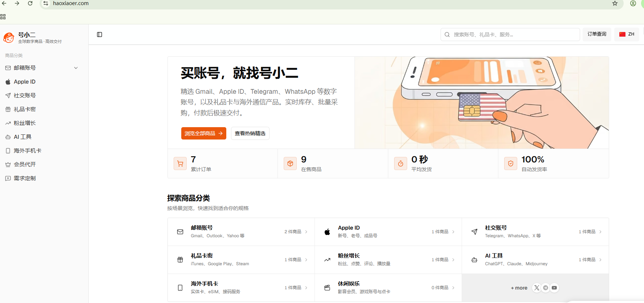Open the 社交账号 category card arrow
The width and height of the screenshot is (644, 303).
tap(600, 232)
